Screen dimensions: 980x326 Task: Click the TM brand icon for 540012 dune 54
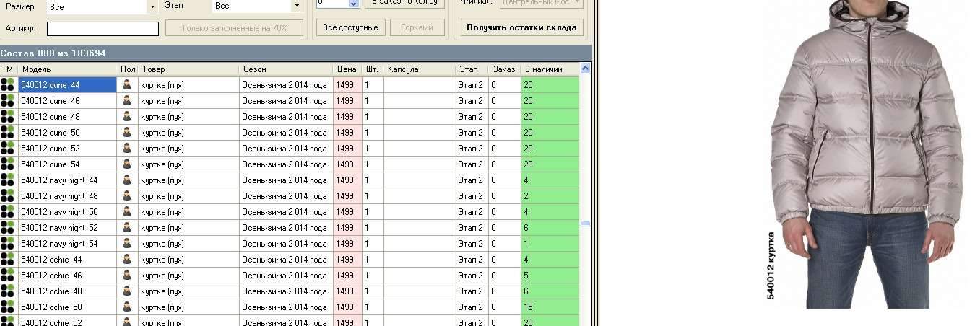coord(7,164)
